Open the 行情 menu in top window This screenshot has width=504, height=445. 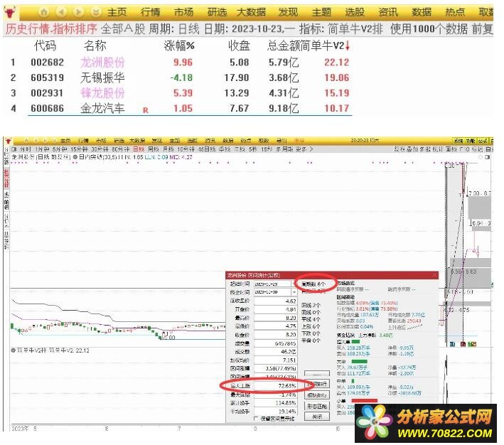[151, 12]
